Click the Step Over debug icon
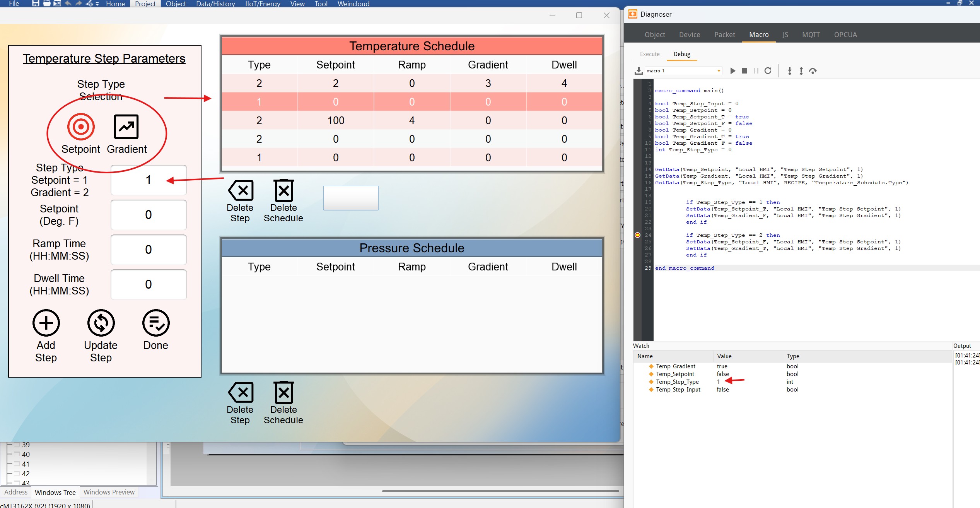 point(813,71)
